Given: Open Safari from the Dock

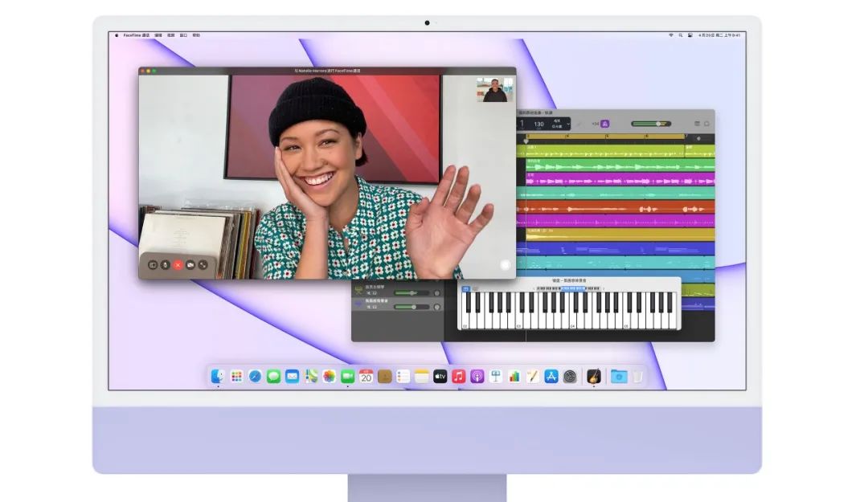Looking at the screenshot, I should point(255,376).
